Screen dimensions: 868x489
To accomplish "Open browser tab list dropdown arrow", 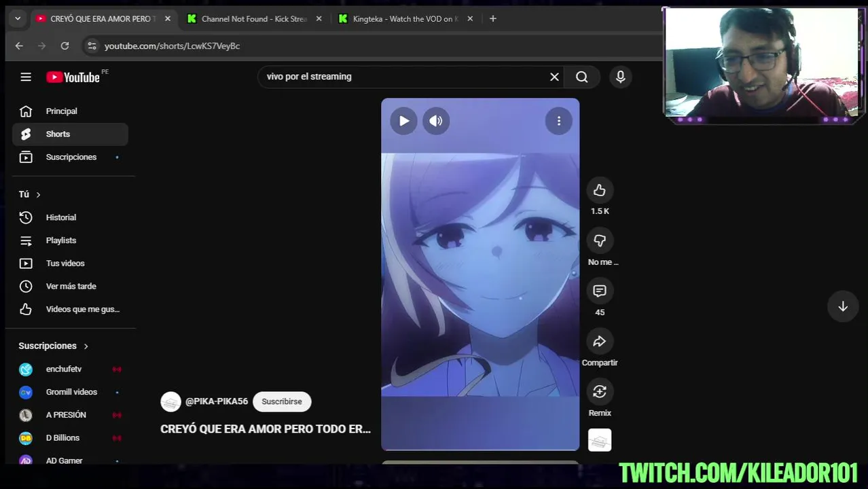I will coord(18,18).
